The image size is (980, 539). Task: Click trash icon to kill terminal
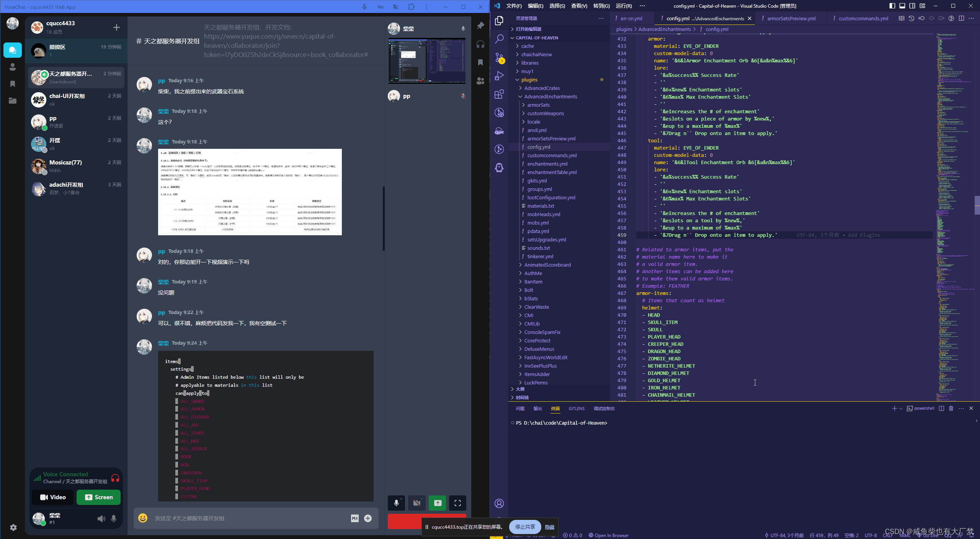pos(951,409)
